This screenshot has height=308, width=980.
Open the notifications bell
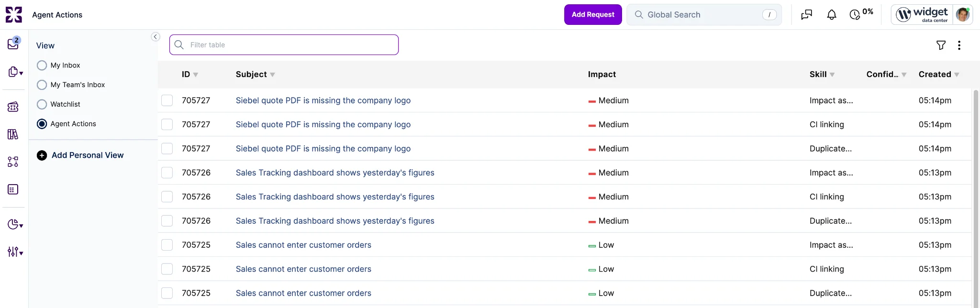click(832, 15)
